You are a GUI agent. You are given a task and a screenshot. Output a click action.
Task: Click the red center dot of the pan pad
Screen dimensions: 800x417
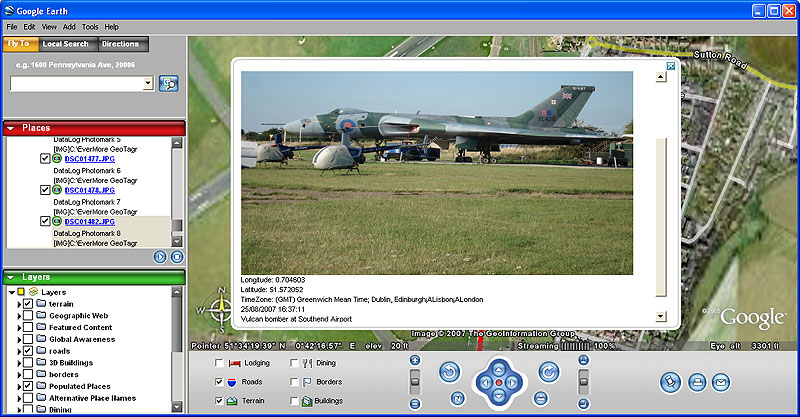pos(499,382)
